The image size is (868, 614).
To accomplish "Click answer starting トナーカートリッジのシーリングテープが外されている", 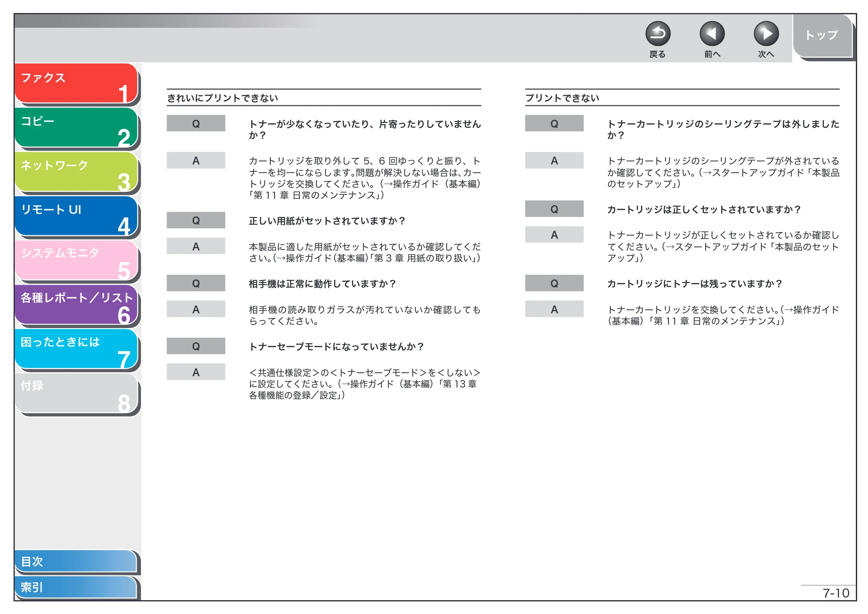I will coord(723,172).
